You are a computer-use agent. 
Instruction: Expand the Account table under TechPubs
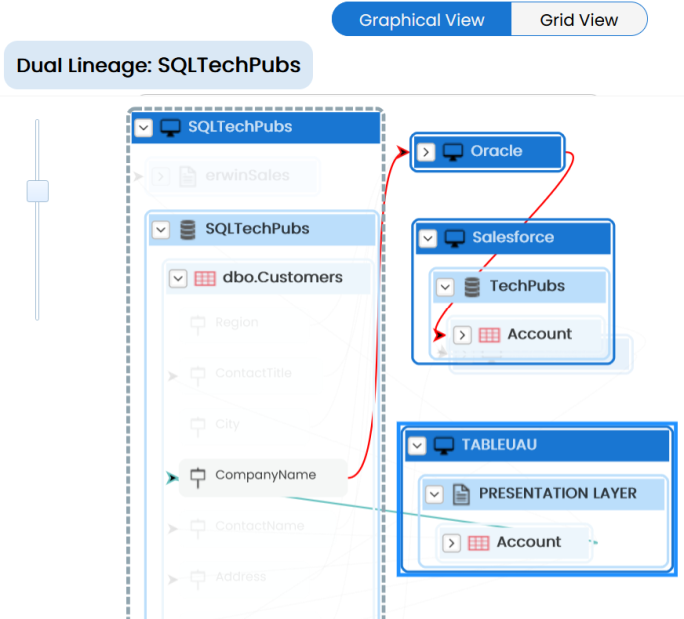coord(462,335)
